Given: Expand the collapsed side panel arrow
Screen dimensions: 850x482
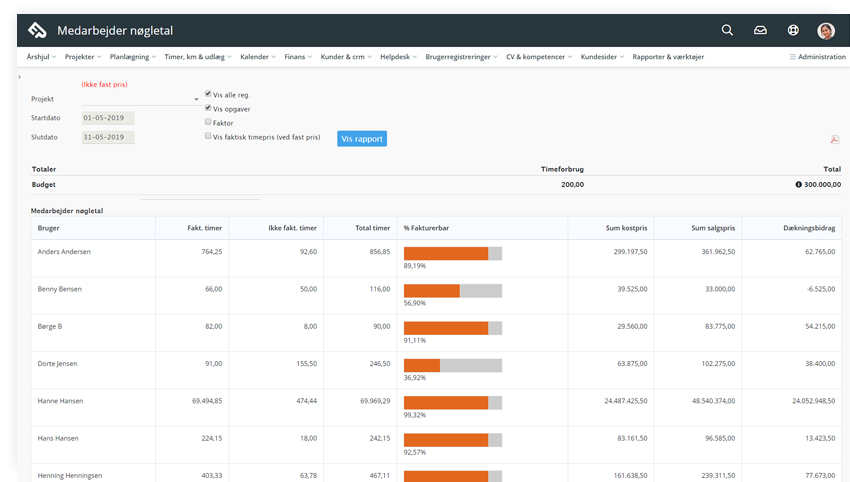Looking at the screenshot, I should (20, 77).
